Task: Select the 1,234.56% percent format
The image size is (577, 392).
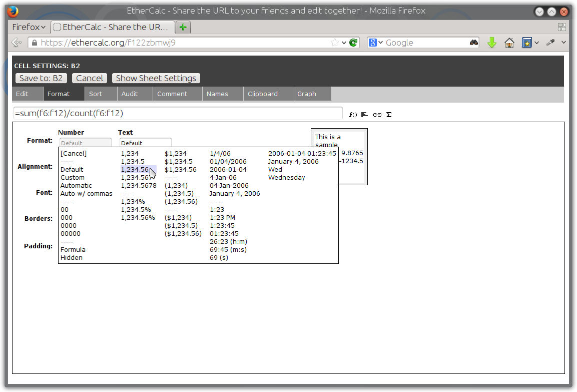Action: (x=138, y=218)
